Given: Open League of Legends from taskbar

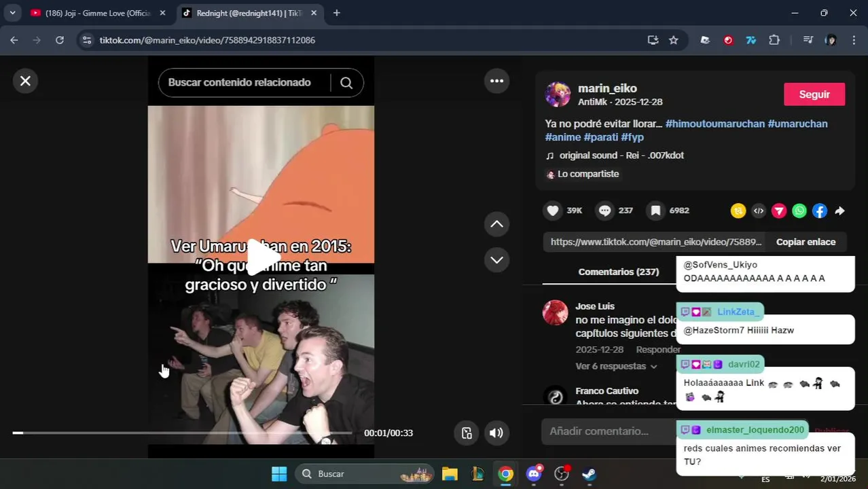Looking at the screenshot, I should (477, 474).
